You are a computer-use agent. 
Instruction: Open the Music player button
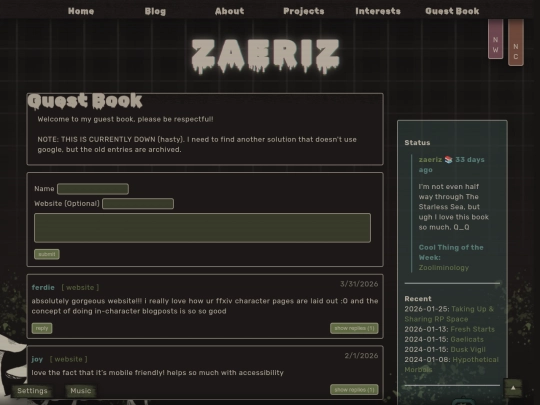81,391
